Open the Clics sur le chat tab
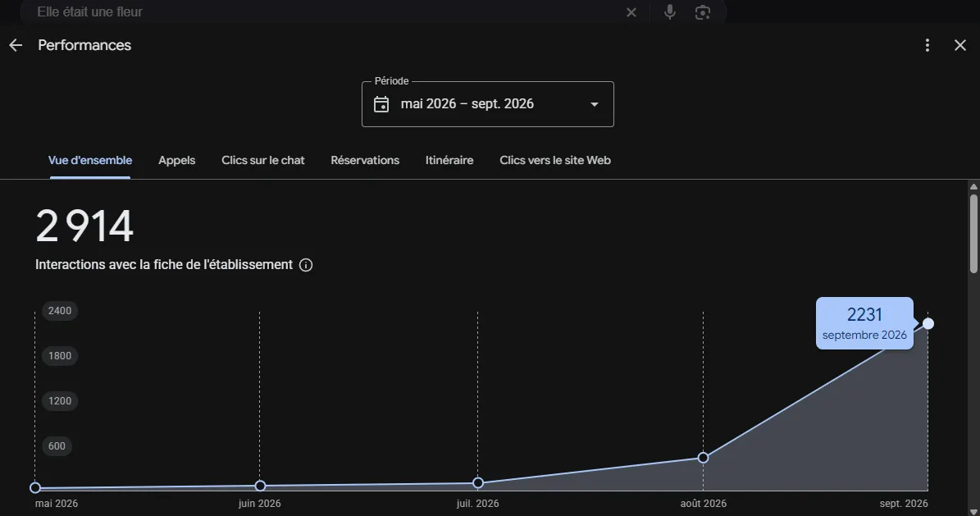 point(263,160)
